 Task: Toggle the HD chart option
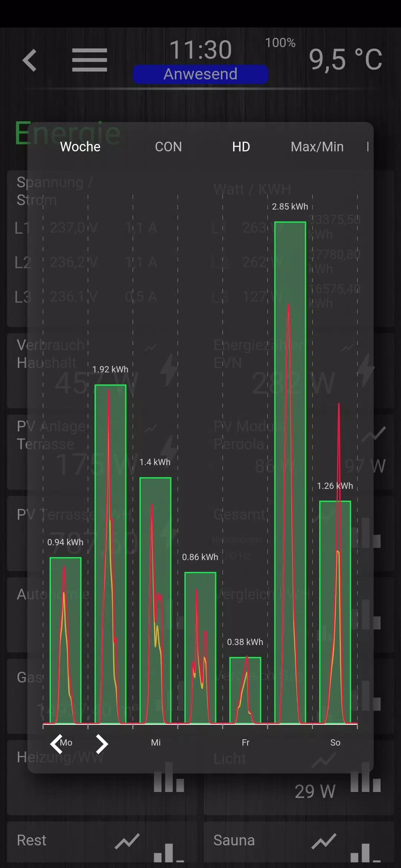[241, 147]
